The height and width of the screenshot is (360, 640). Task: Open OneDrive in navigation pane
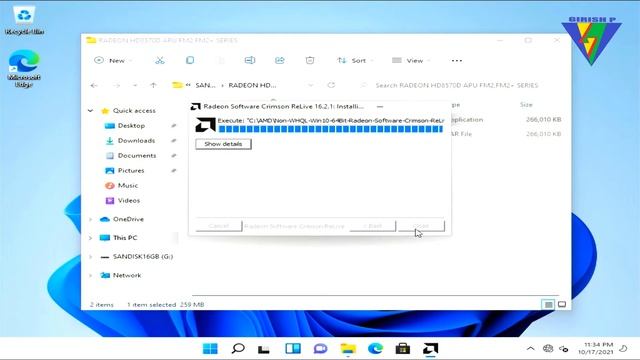[128, 219]
